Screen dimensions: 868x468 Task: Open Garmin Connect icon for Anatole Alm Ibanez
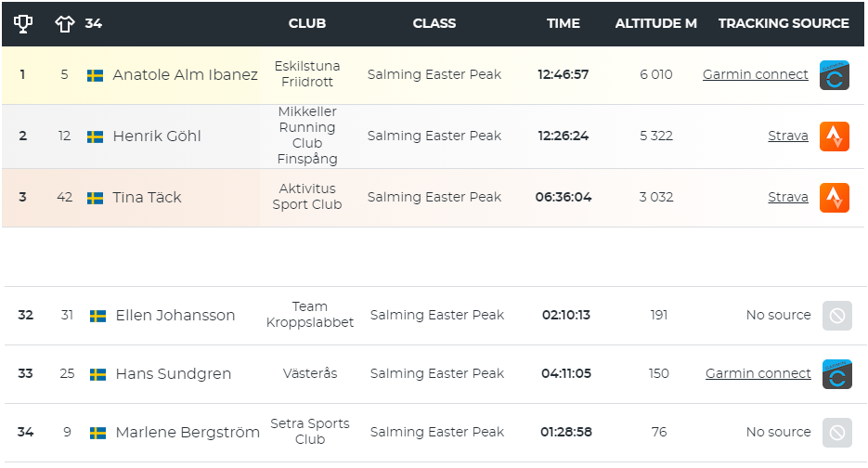click(x=835, y=75)
